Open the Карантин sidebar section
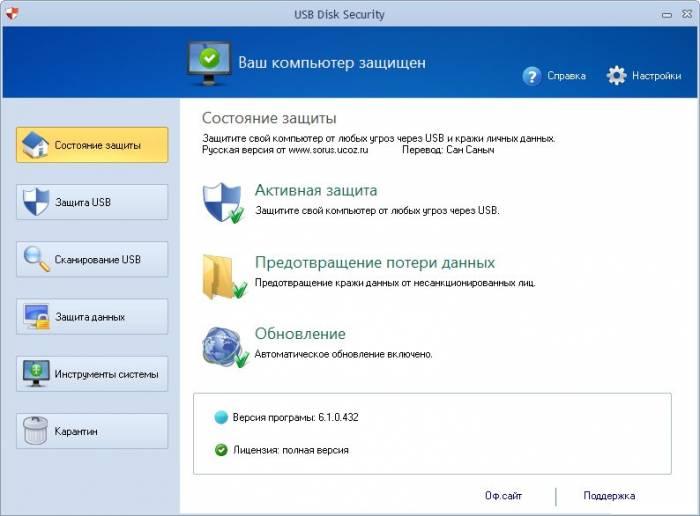The width and height of the screenshot is (700, 516). coord(92,431)
